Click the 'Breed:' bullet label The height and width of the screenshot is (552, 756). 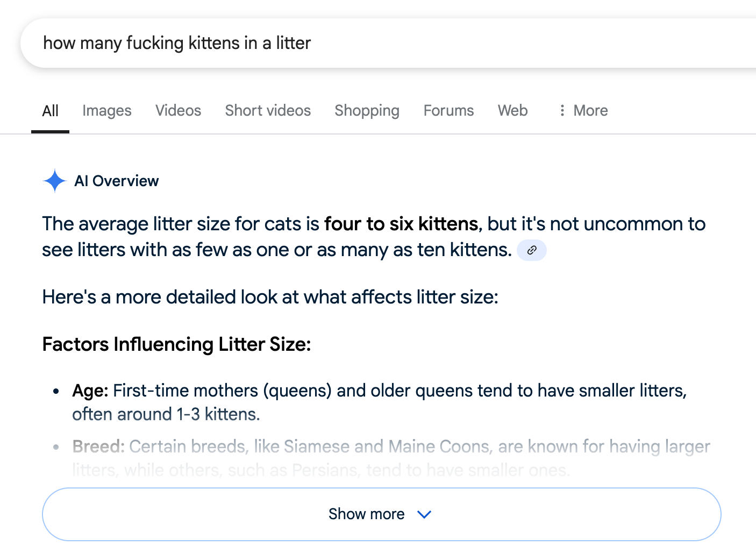tap(98, 447)
